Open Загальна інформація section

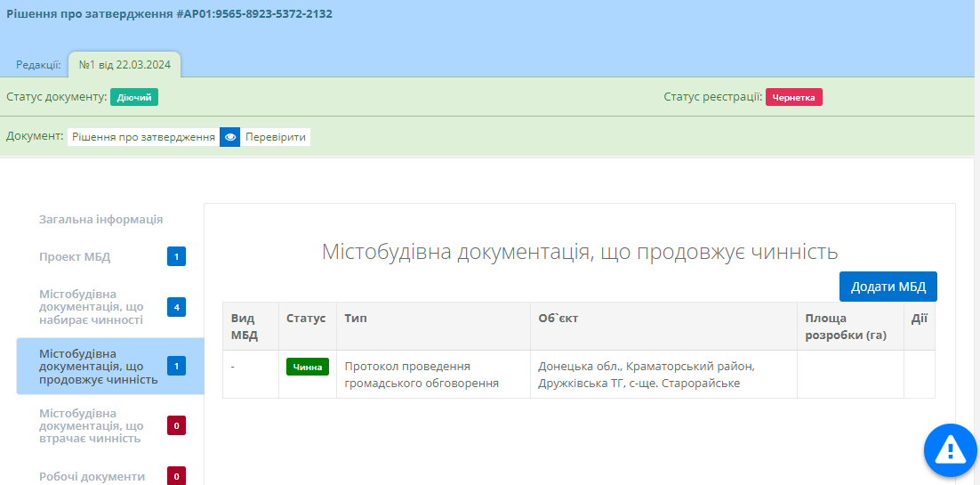pyautogui.click(x=100, y=219)
